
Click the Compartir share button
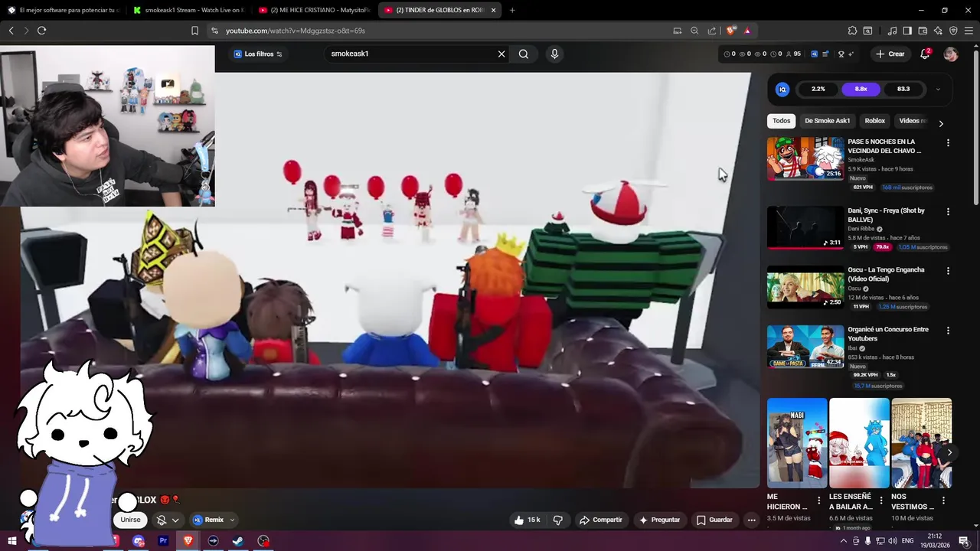point(600,520)
